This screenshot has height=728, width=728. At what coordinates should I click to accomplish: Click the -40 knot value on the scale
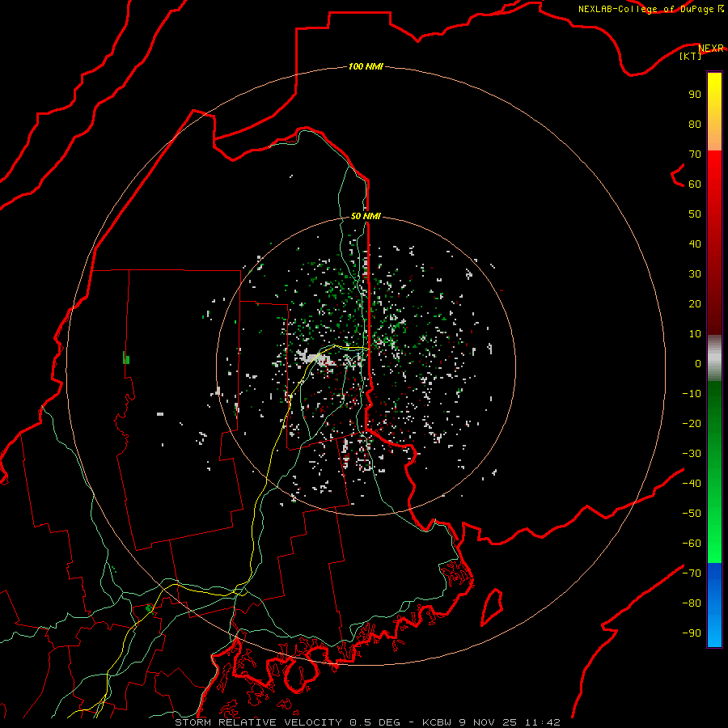coord(692,484)
